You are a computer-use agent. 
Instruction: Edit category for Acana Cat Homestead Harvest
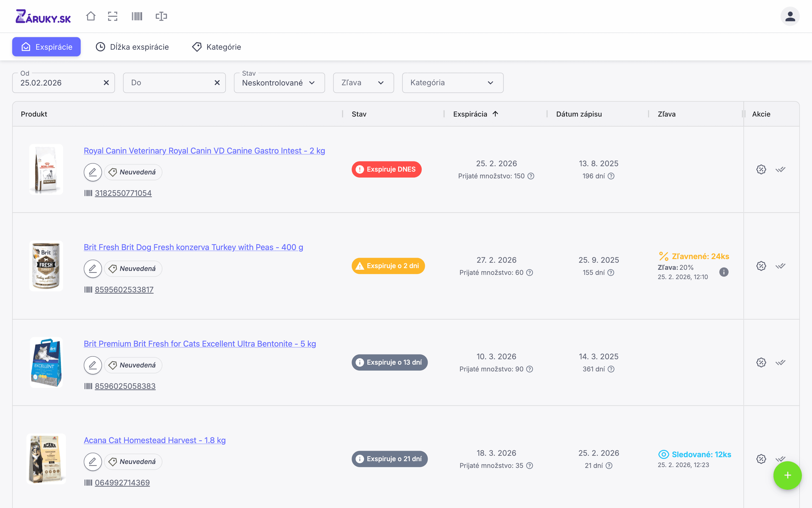pyautogui.click(x=92, y=461)
